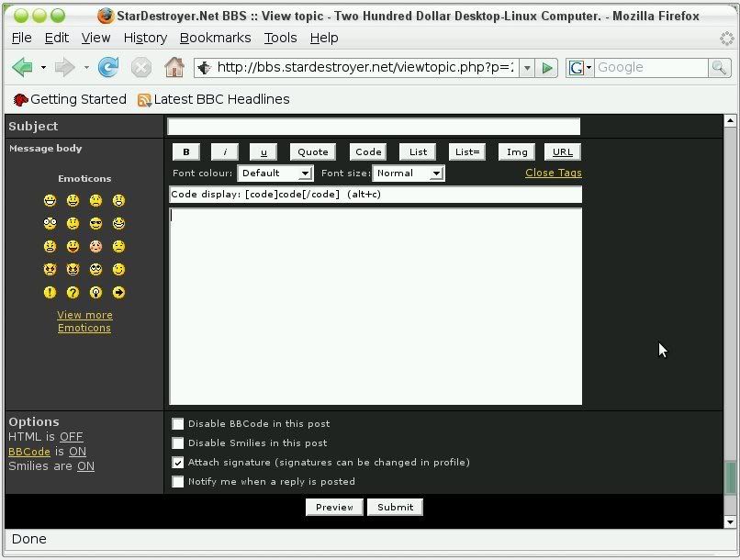This screenshot has height=560, width=740.
Task: Click the greyed-out Stop loading icon
Action: [141, 67]
